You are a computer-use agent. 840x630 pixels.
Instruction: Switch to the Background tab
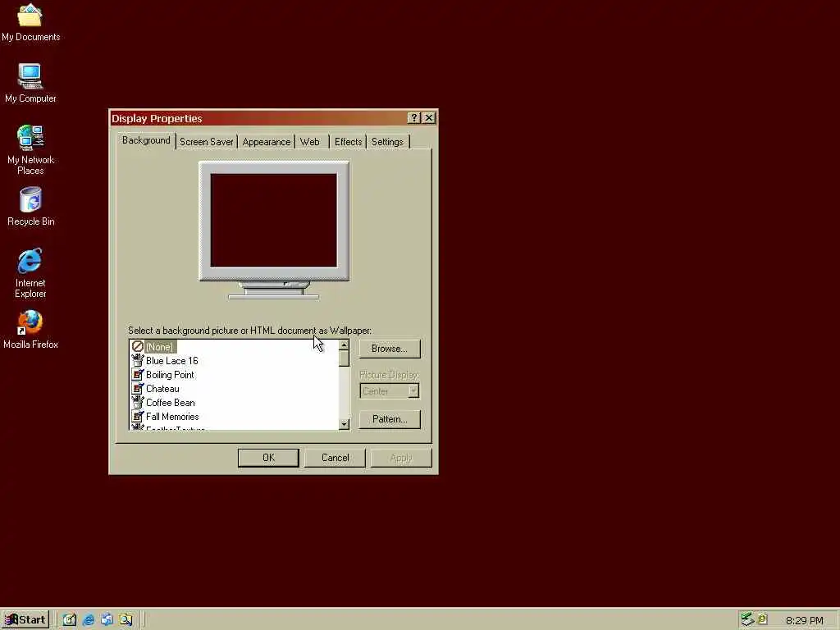146,140
